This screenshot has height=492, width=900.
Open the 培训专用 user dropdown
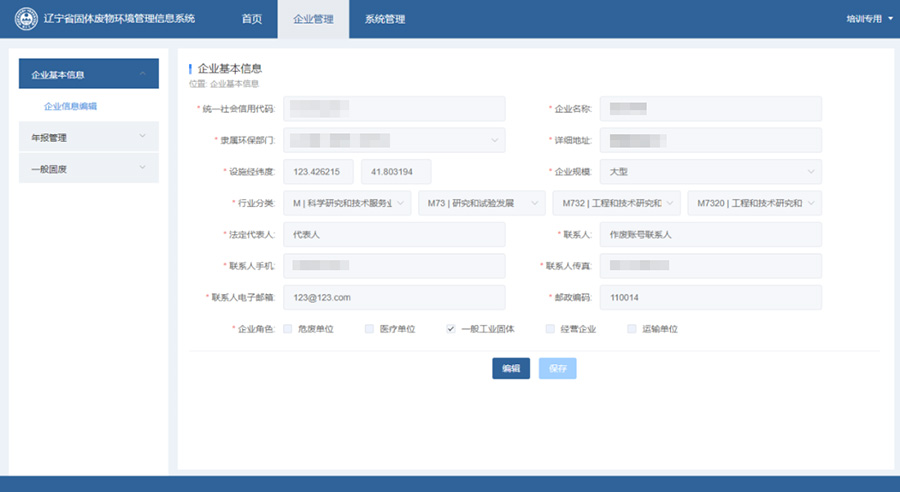870,19
